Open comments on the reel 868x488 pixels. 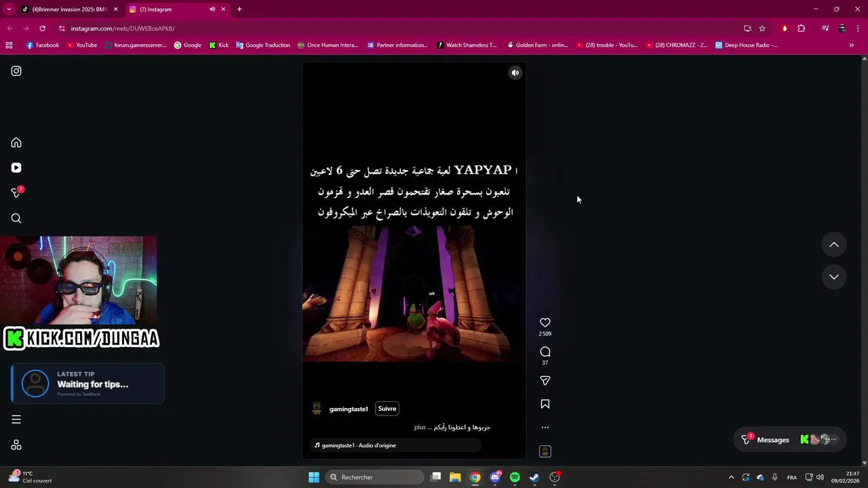pyautogui.click(x=545, y=352)
